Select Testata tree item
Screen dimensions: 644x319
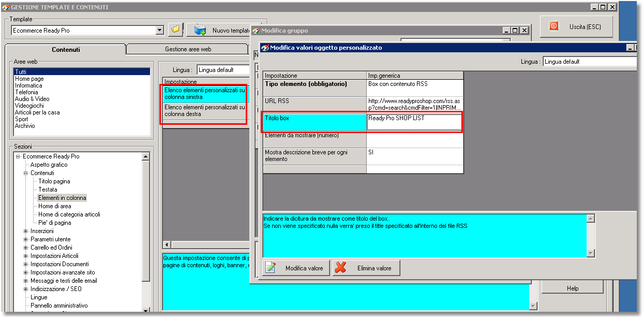pos(48,190)
